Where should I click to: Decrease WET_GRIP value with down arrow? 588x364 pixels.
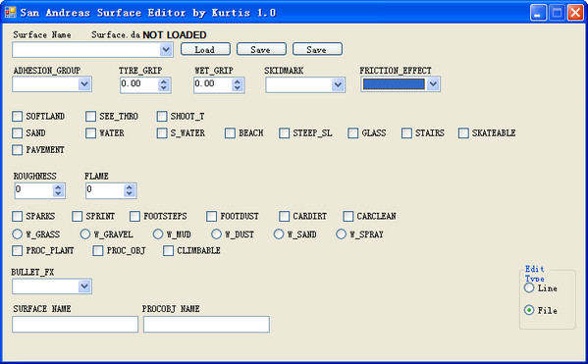[237, 88]
